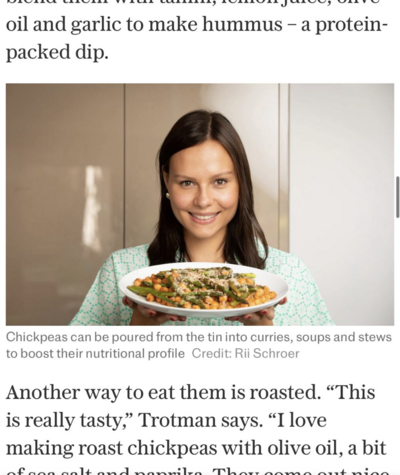Click the white cabinet door in photo

pyautogui.click(x=341, y=204)
